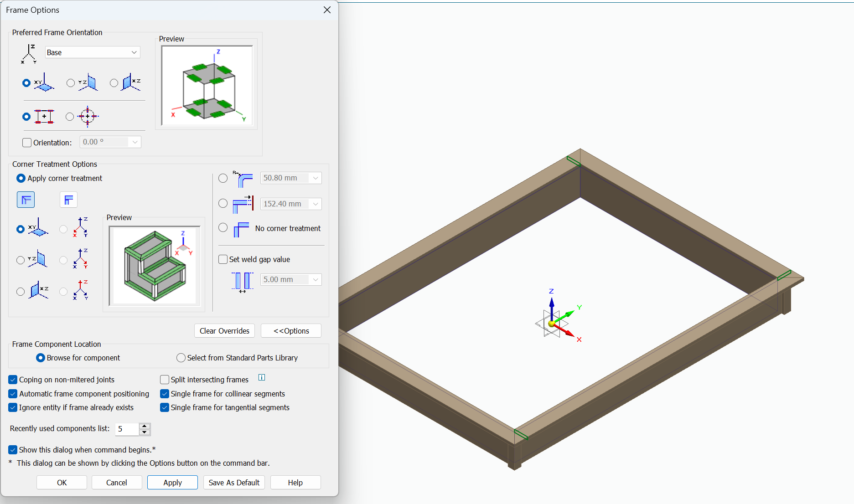Viewport: 854px width, 504px height.
Task: Open the Base coordinate system dropdown
Action: coord(134,52)
